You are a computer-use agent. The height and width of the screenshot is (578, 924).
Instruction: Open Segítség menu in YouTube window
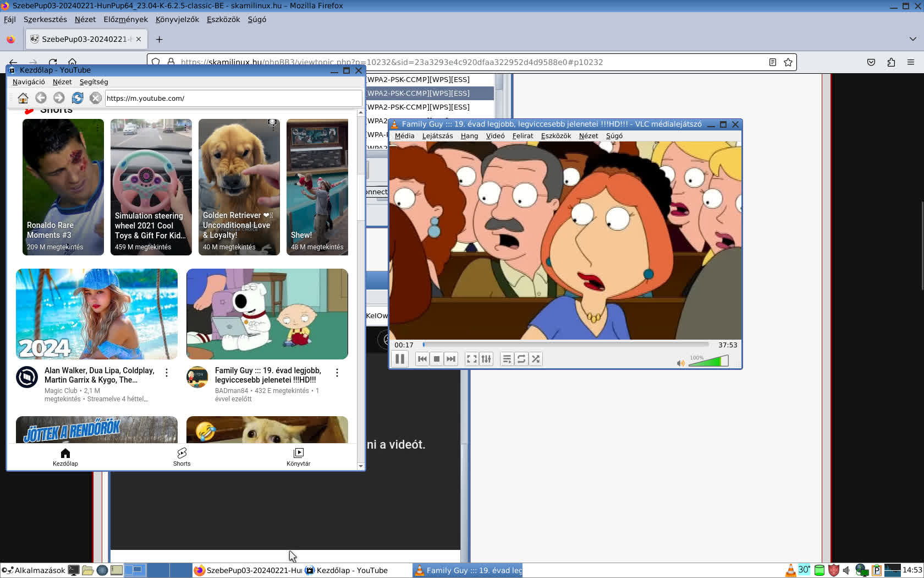coord(94,81)
